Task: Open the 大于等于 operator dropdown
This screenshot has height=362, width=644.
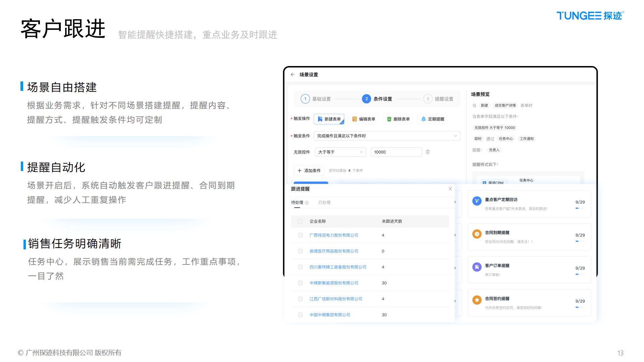Action: click(x=340, y=152)
